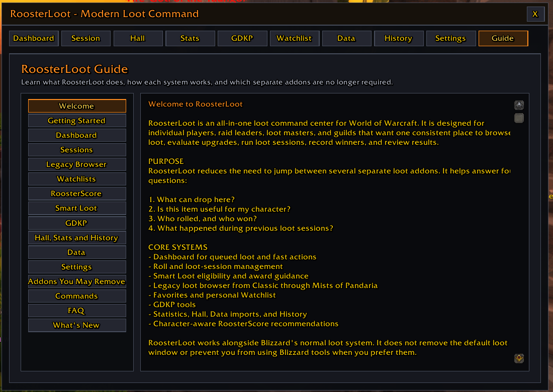
Task: Switch to the GDKP tab
Action: coord(242,38)
